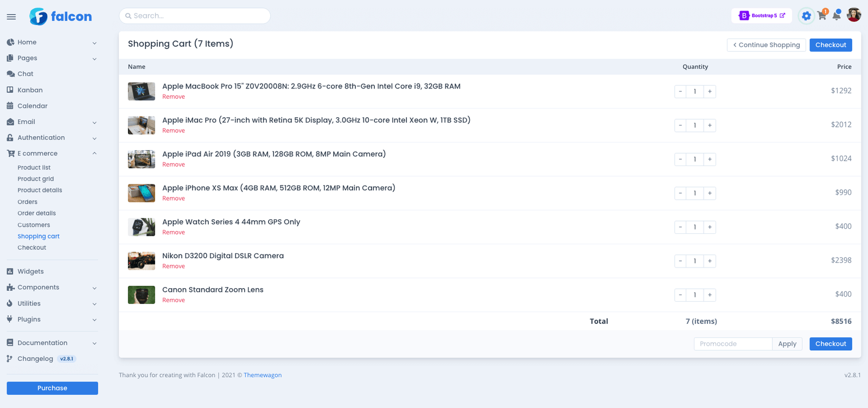The width and height of the screenshot is (868, 408).
Task: Click the Promocode input field
Action: 732,344
